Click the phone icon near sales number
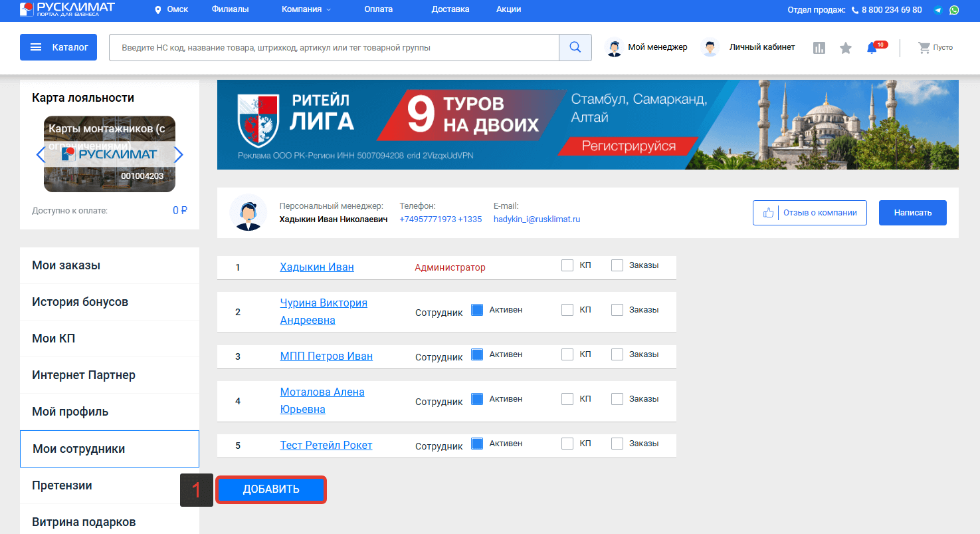The width and height of the screenshot is (980, 534). [x=855, y=10]
